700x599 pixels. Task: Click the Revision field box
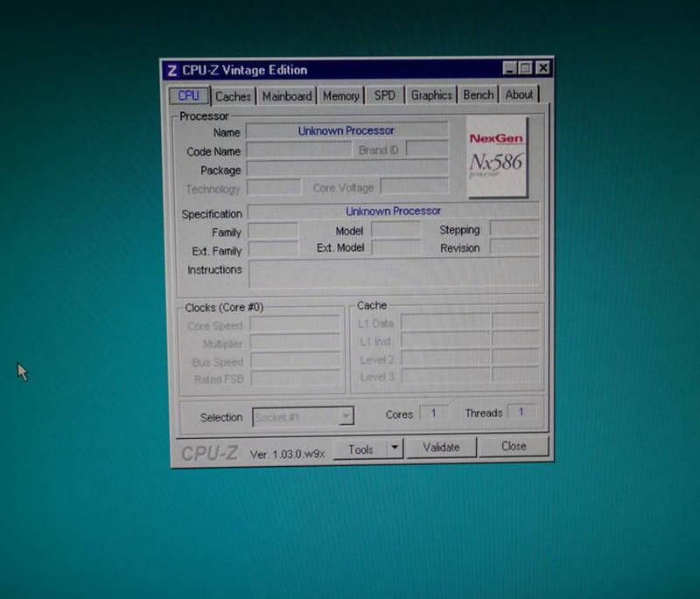point(514,247)
